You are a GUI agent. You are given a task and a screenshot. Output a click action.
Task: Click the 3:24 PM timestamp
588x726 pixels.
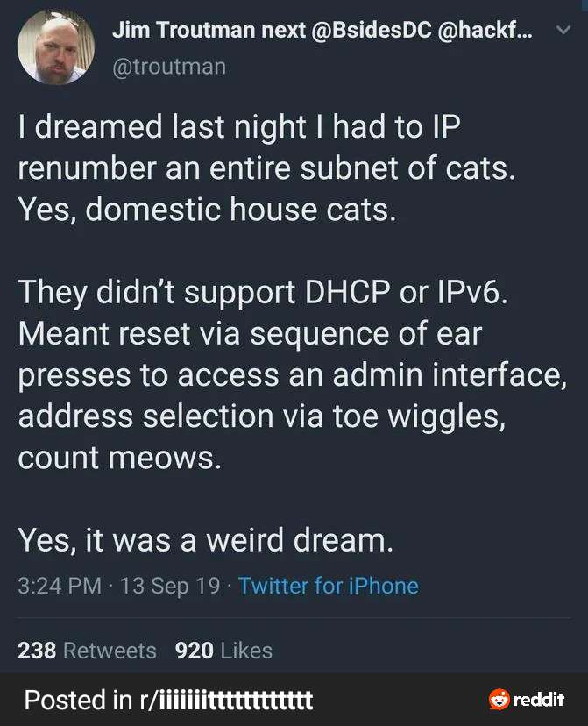click(x=60, y=586)
